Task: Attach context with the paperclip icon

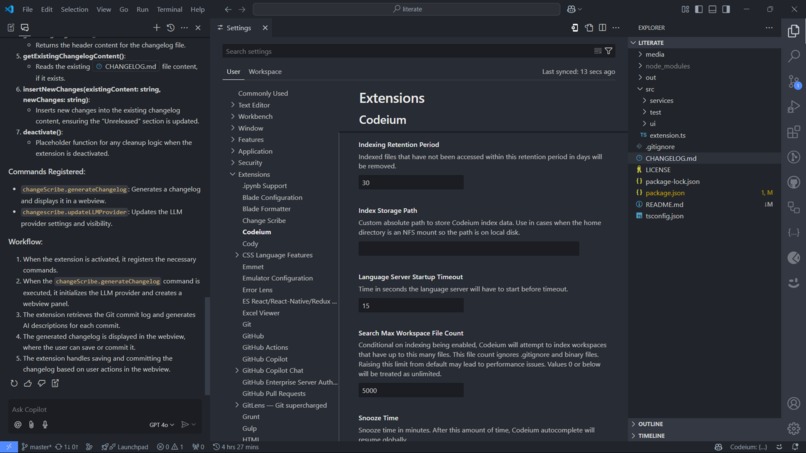Action: point(31,425)
